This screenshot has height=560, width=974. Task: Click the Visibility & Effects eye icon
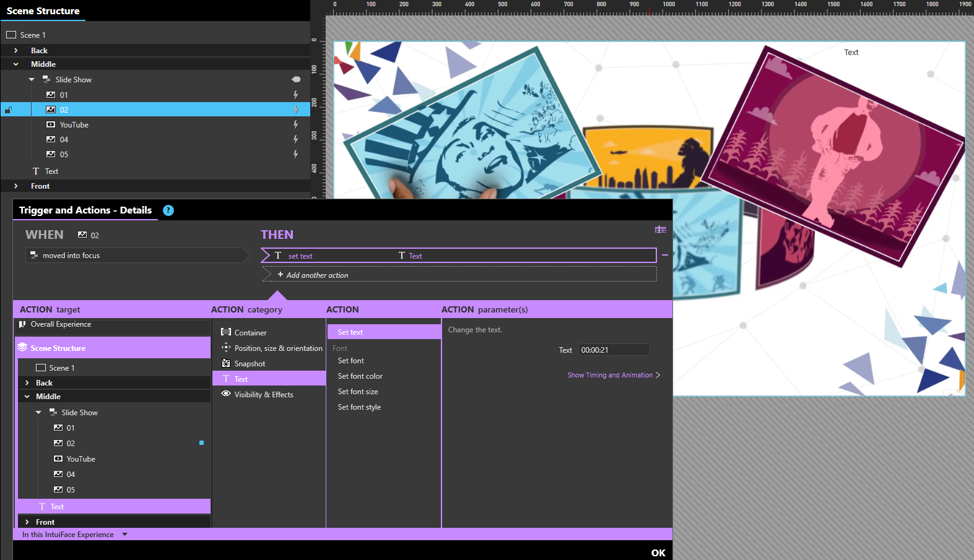click(226, 394)
